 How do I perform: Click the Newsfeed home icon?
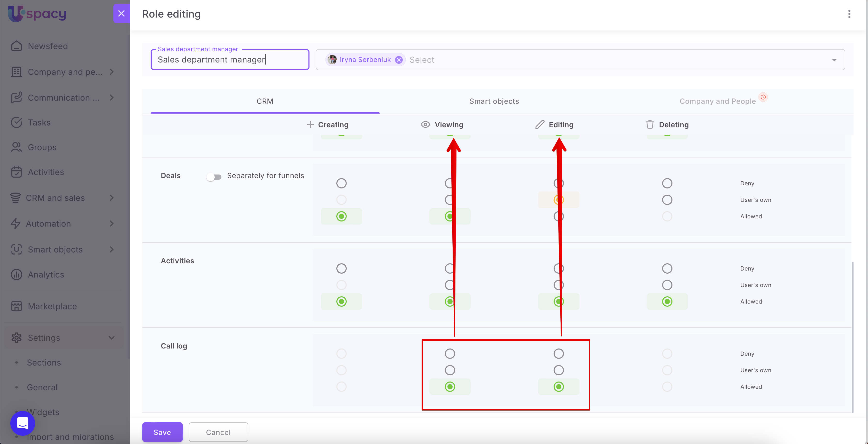coord(16,46)
